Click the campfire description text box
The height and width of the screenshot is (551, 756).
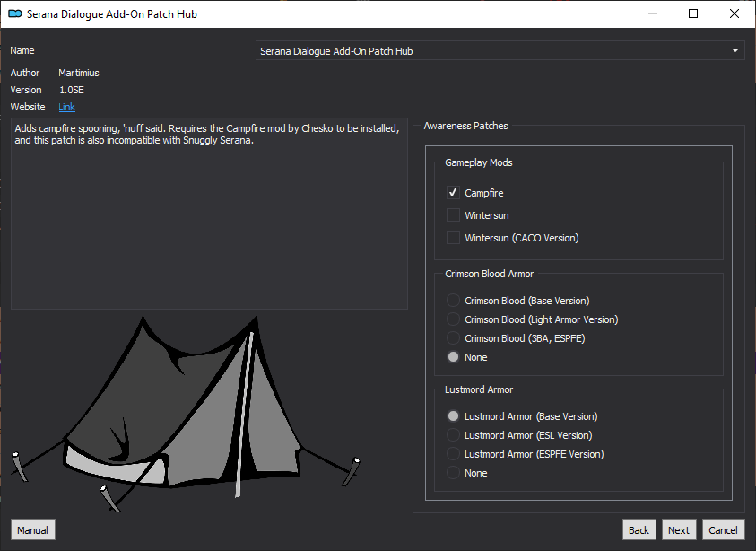click(x=209, y=214)
